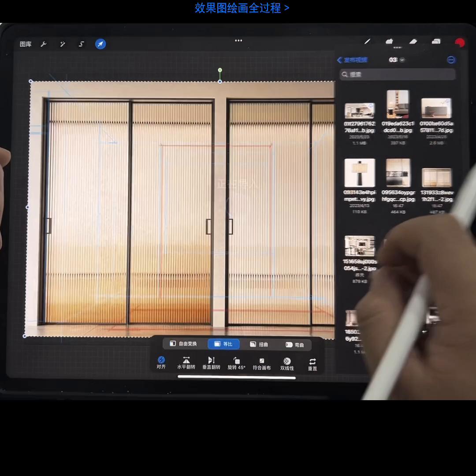The image size is (476, 476).
Task: Open the Adjustments magic wand menu
Action: pos(62,44)
